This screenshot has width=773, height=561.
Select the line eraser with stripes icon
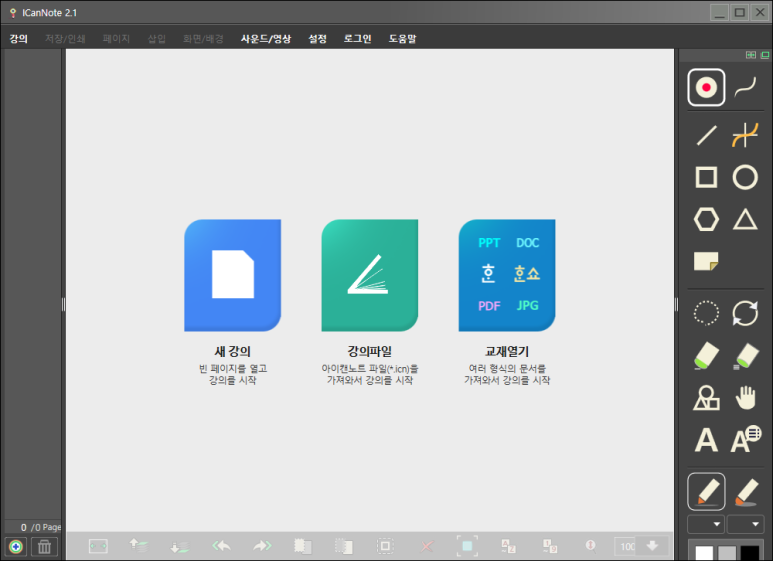point(745,355)
